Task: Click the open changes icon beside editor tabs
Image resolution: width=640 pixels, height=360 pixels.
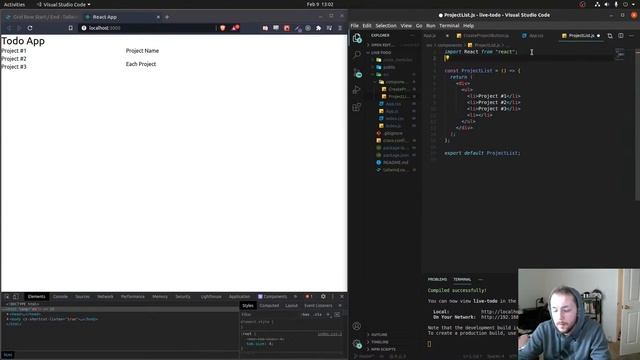Action: click(610, 36)
